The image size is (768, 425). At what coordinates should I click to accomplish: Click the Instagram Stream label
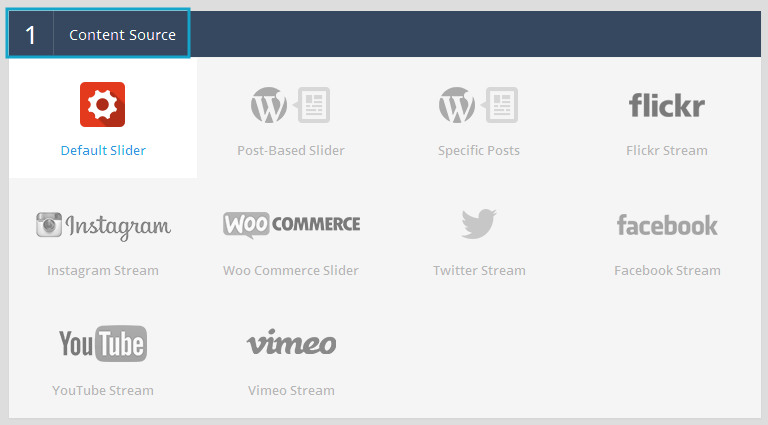click(x=103, y=270)
